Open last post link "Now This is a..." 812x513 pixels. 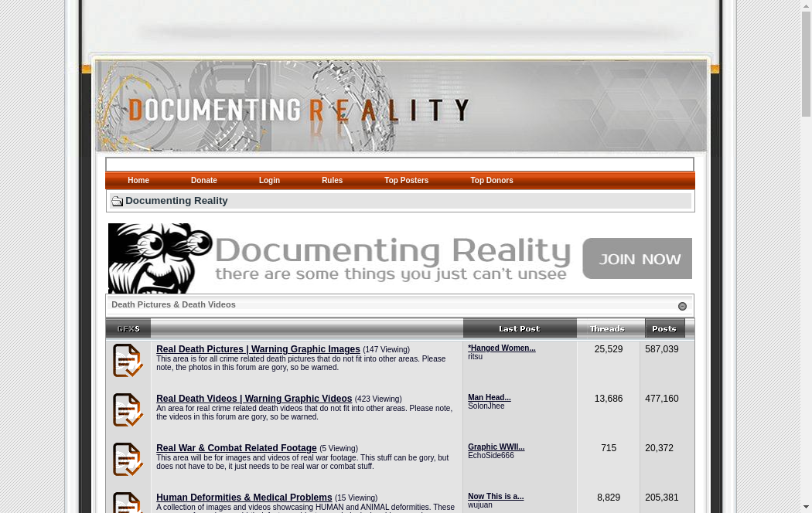[496, 497]
